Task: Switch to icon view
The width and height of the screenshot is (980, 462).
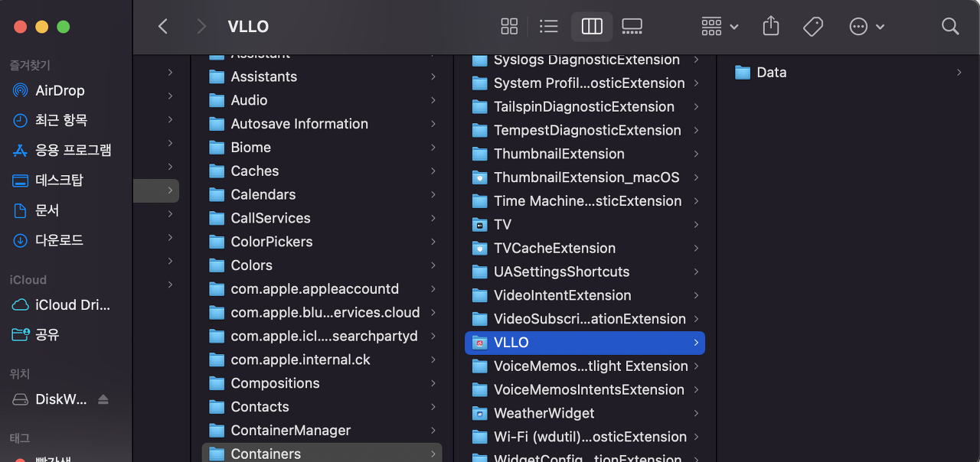Action: pyautogui.click(x=509, y=27)
